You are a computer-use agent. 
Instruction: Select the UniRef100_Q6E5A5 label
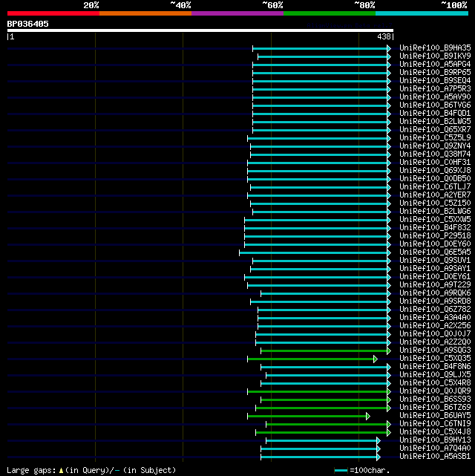click(x=435, y=252)
